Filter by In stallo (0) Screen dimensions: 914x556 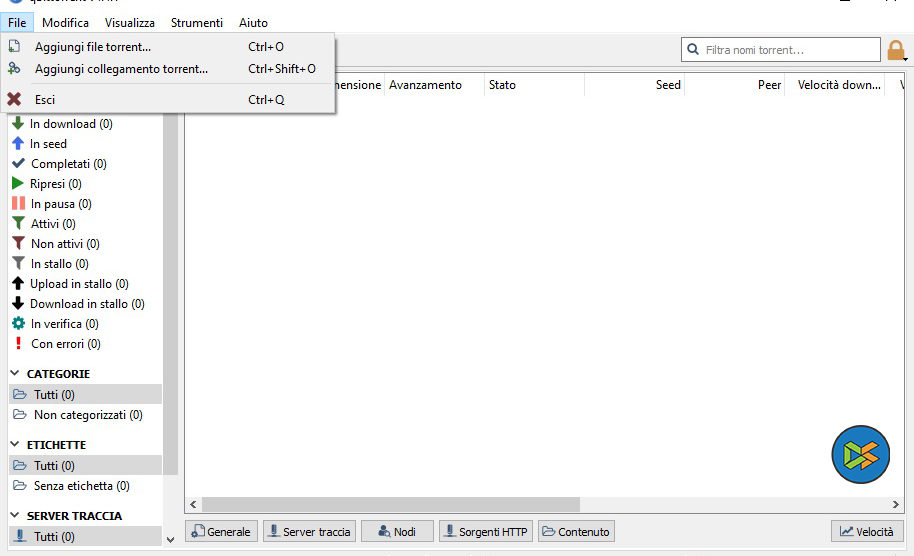(x=59, y=263)
